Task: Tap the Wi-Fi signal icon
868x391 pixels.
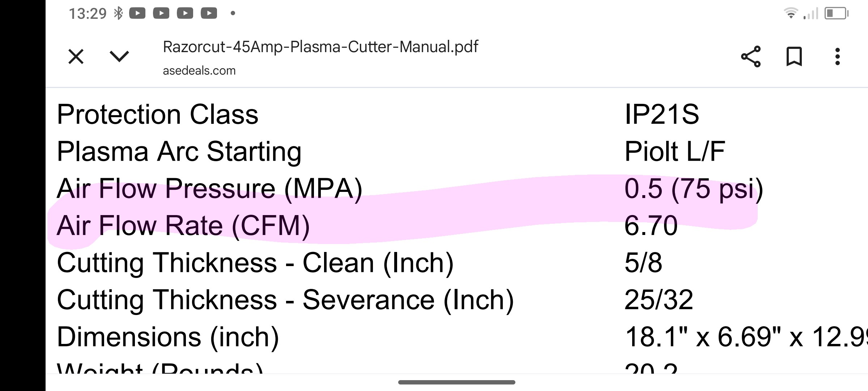Action: 791,13
